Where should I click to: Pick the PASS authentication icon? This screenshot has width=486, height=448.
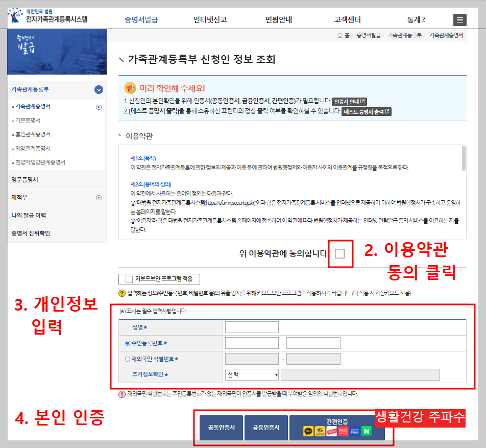coord(344,431)
